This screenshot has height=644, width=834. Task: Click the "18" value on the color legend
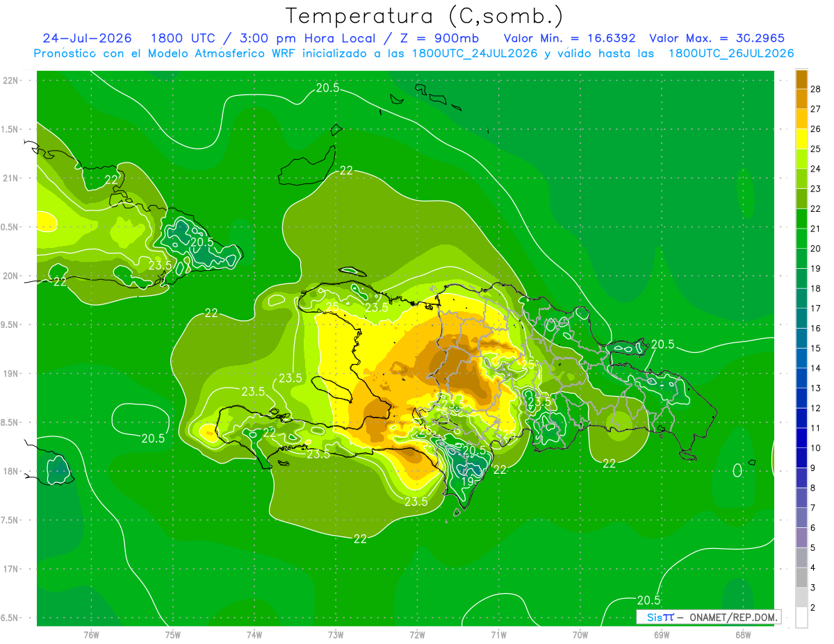816,288
